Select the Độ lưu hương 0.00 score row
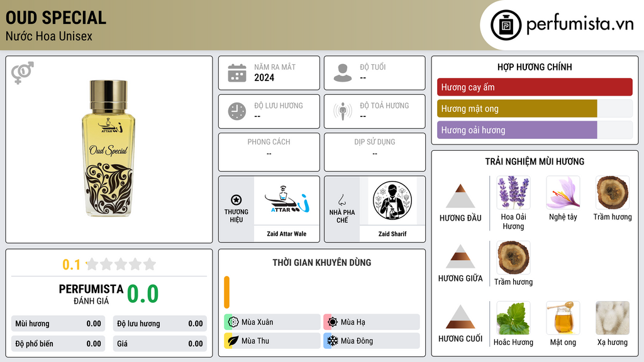 pos(160,324)
